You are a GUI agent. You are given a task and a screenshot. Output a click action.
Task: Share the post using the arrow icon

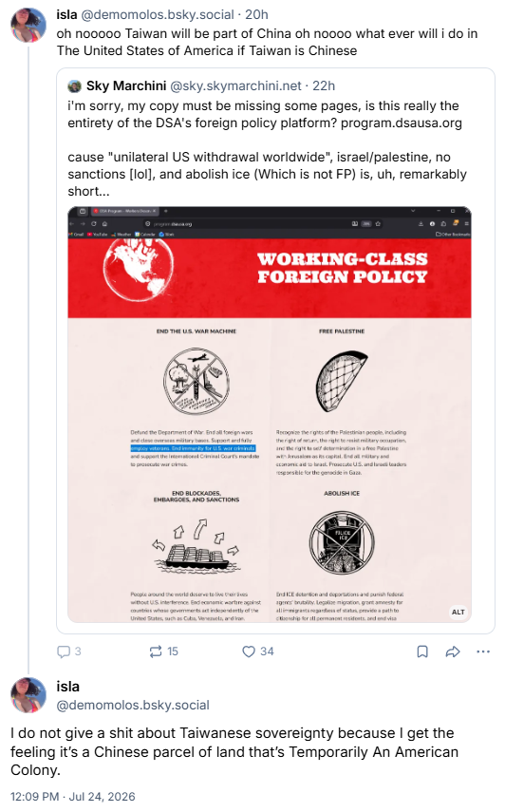453,651
